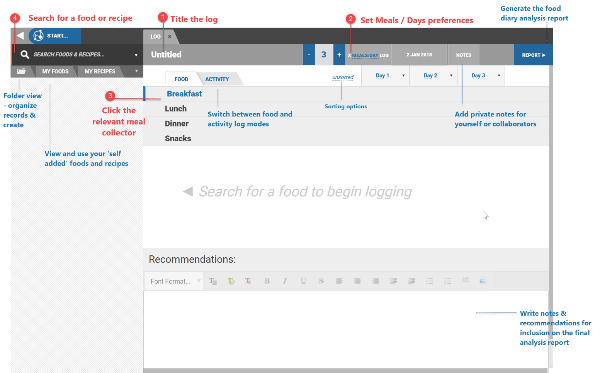The height and width of the screenshot is (373, 600).
Task: Expand the search foods dropdown arrow
Action: pyautogui.click(x=136, y=55)
